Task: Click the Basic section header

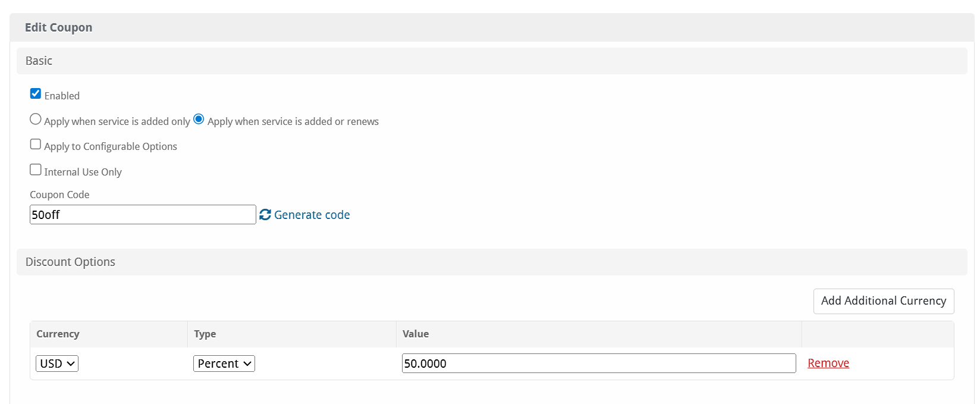Action: tap(39, 61)
